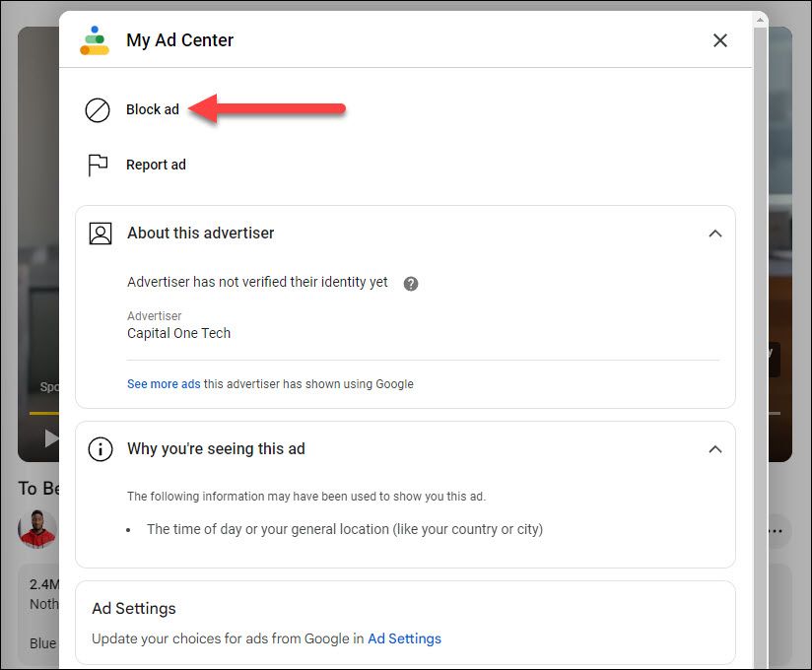The image size is (812, 670).
Task: Click the About this advertiser person icon
Action: point(100,234)
